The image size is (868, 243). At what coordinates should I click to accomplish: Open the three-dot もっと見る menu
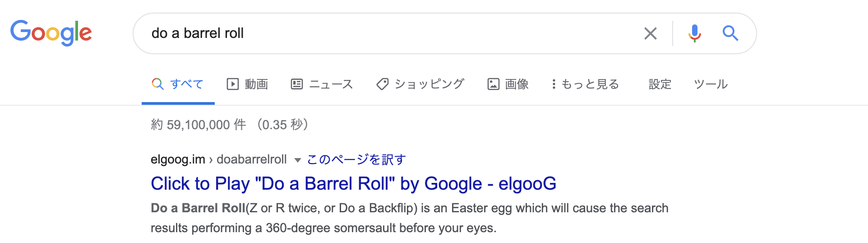(585, 84)
